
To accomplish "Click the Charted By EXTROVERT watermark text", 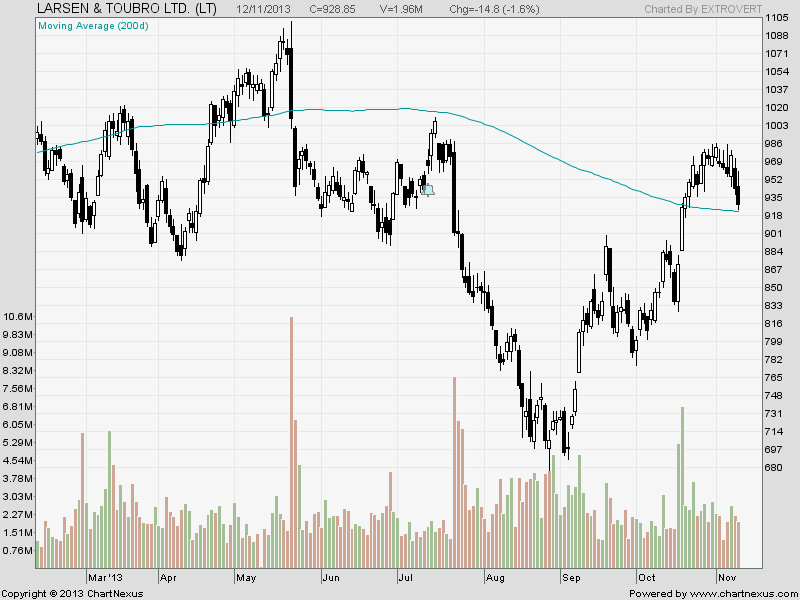I will tap(711, 9).
